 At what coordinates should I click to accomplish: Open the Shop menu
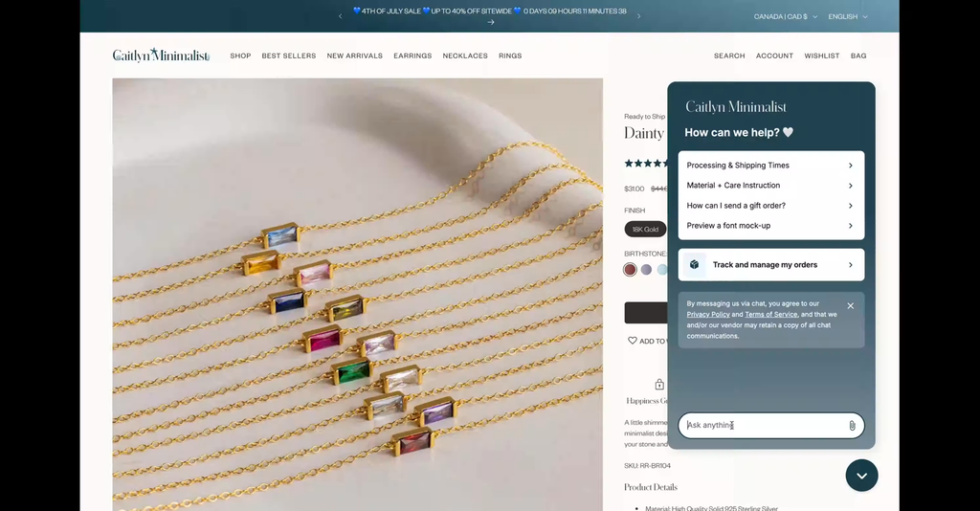pos(240,56)
